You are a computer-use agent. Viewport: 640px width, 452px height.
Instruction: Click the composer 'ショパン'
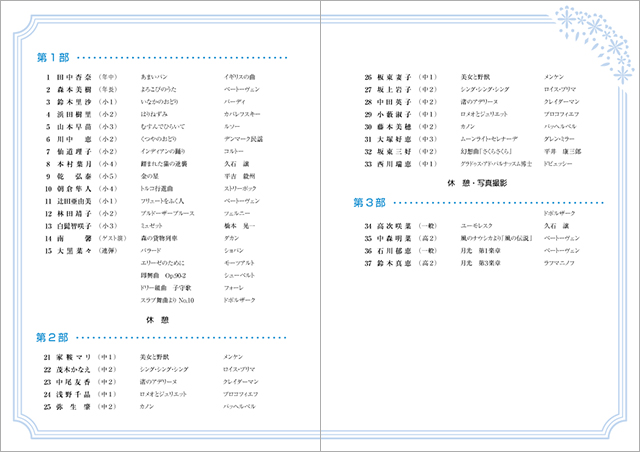pos(233,251)
